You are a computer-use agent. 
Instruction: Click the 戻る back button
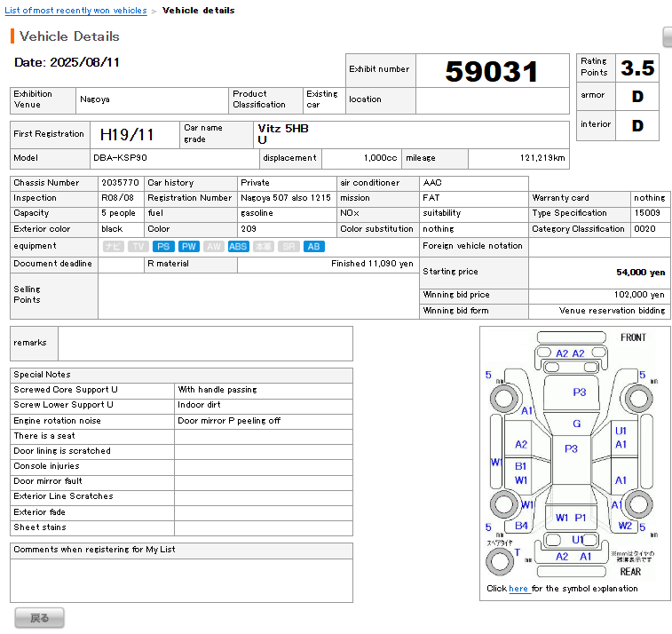click(x=39, y=618)
